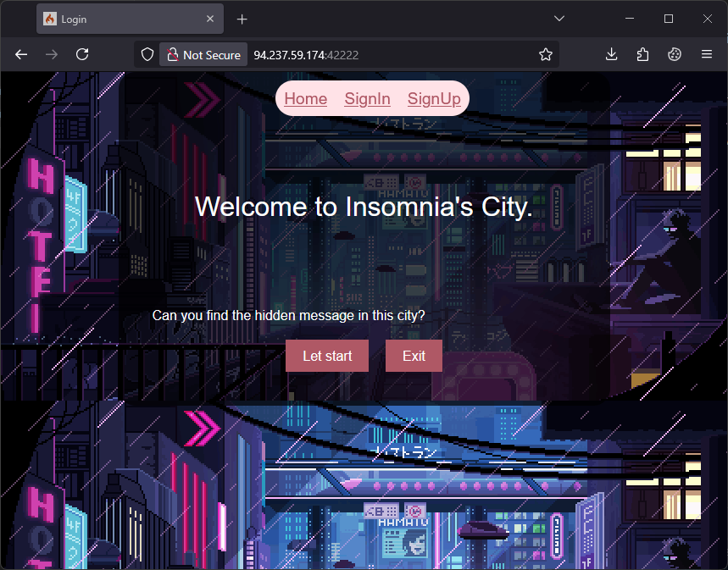Go to the SignIn page
The height and width of the screenshot is (570, 728).
coord(367,99)
